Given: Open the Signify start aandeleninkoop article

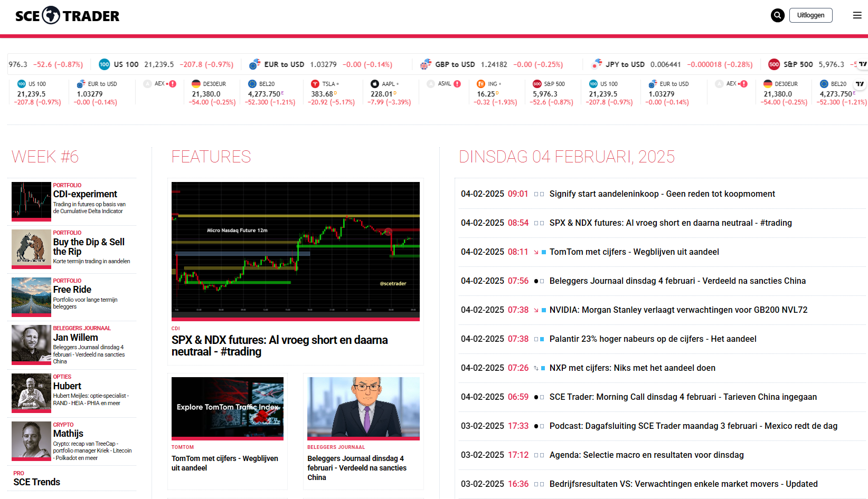Looking at the screenshot, I should pyautogui.click(x=662, y=194).
